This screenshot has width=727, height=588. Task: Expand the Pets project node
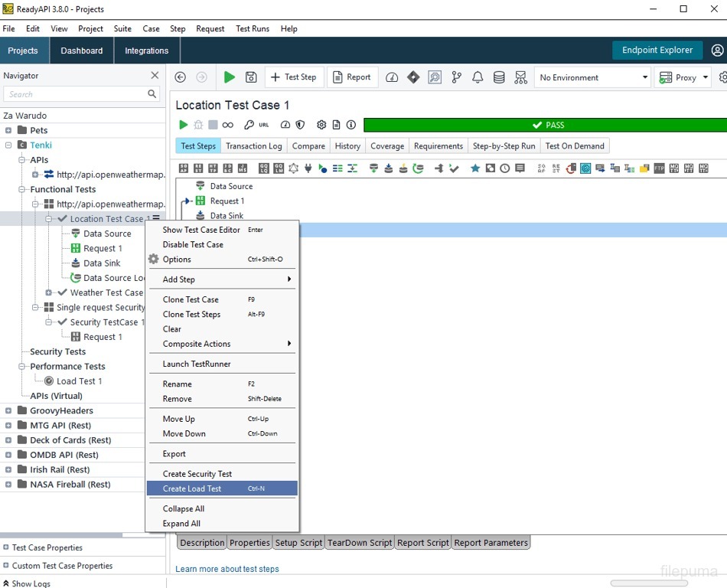click(x=8, y=130)
